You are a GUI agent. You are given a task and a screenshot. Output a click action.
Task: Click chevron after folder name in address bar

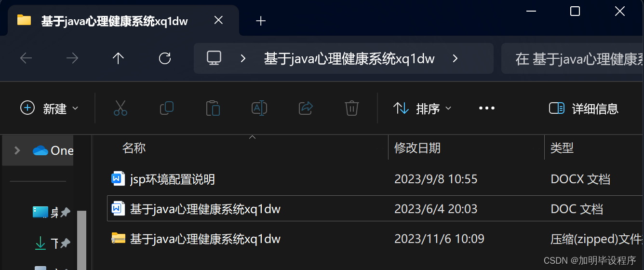click(455, 59)
